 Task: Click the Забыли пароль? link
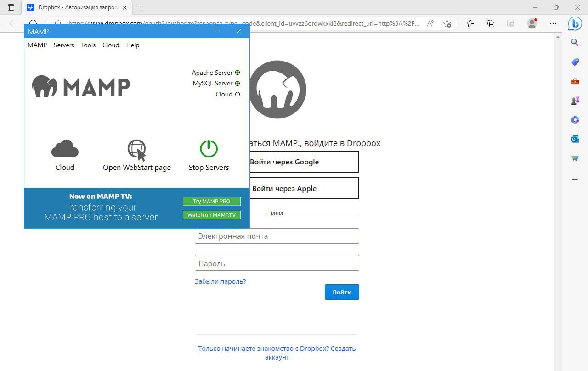tap(220, 281)
